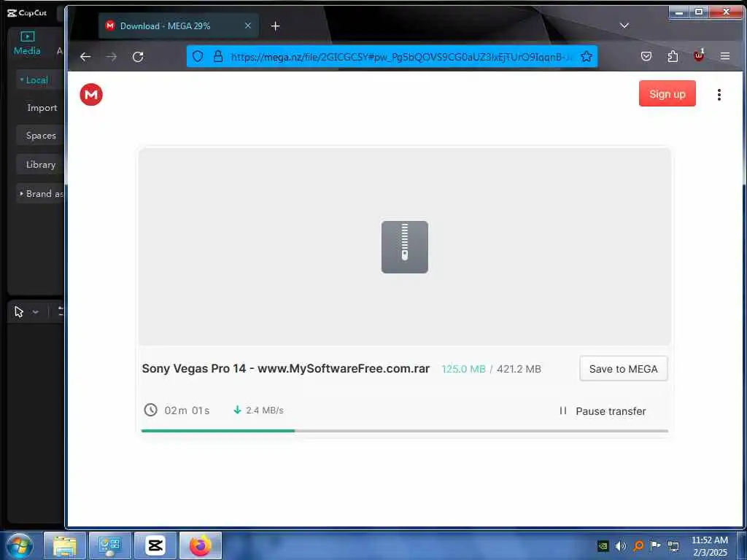The image size is (747, 560).
Task: Click the 421.2 MB total size
Action: (519, 369)
